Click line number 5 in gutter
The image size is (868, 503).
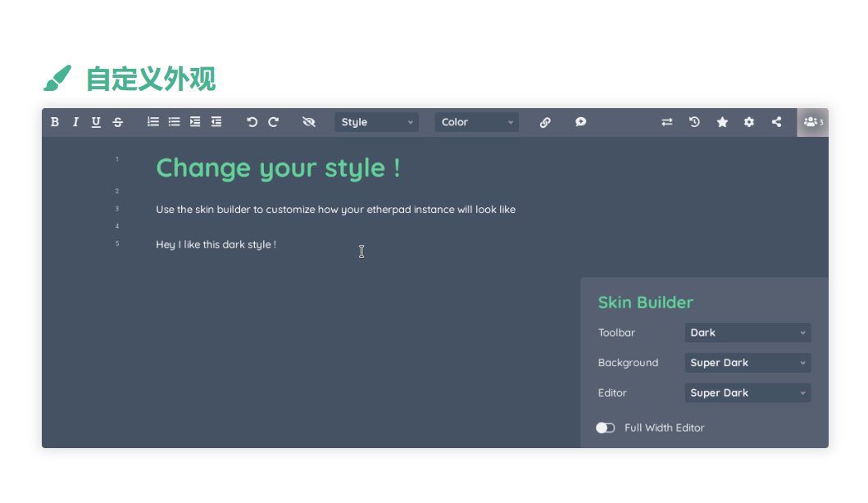pos(117,243)
